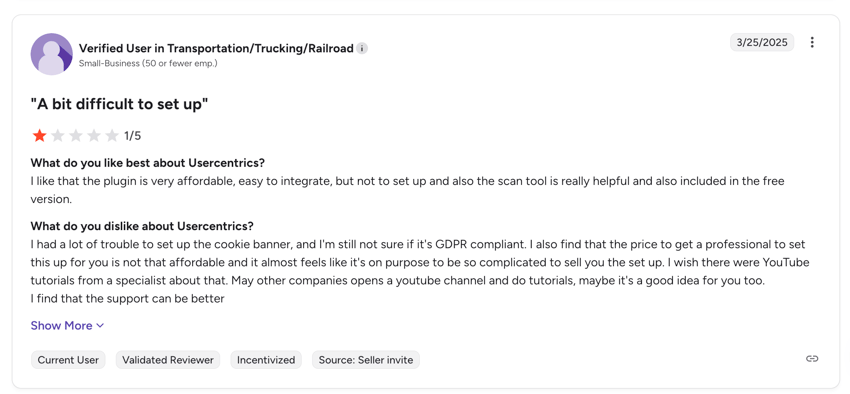Image resolution: width=850 pixels, height=394 pixels.
Task: Click the chevron next to Show More
Action: coord(100,326)
